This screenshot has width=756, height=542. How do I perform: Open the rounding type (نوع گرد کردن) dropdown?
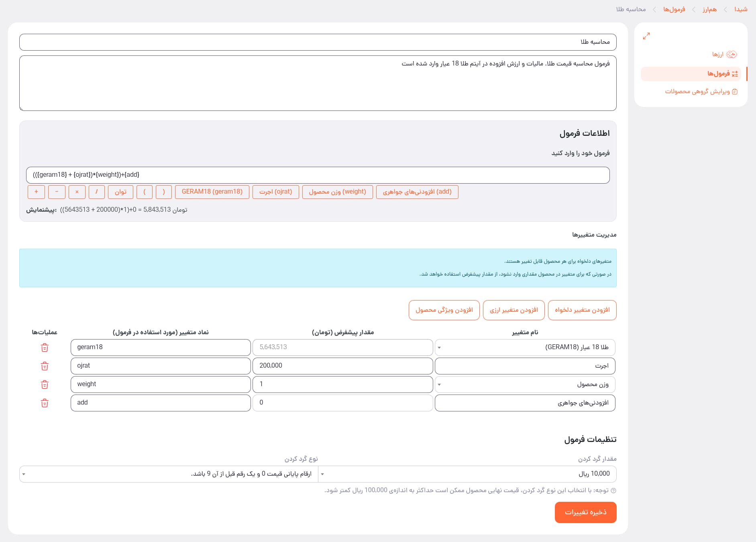pyautogui.click(x=169, y=474)
